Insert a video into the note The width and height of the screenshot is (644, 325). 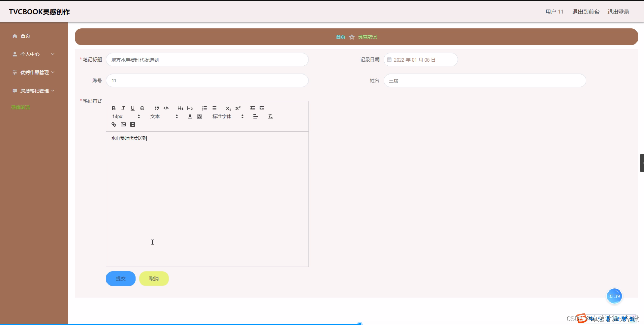(x=133, y=125)
